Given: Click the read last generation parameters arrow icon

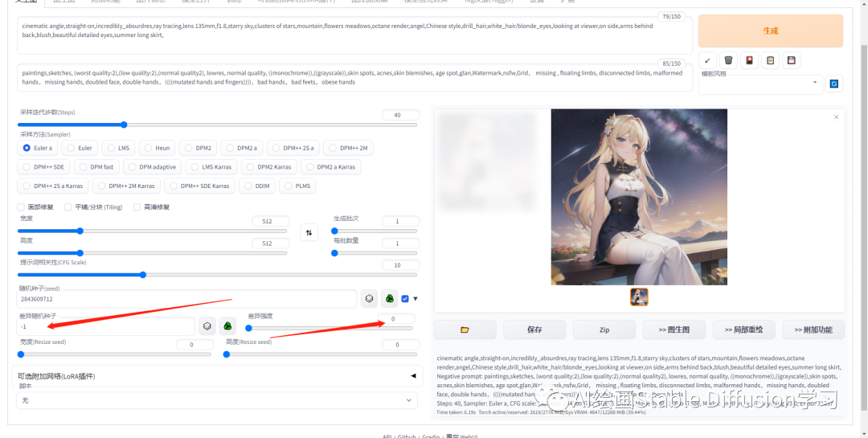Looking at the screenshot, I should click(x=707, y=59).
